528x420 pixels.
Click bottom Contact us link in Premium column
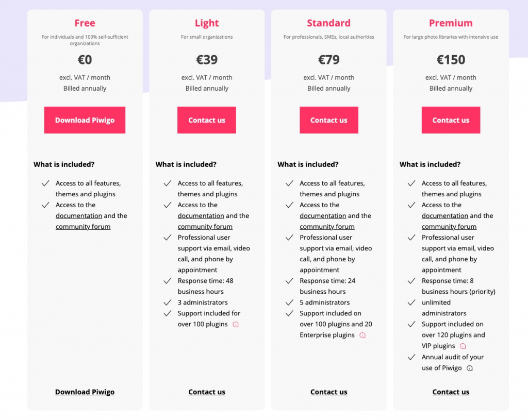tap(451, 392)
